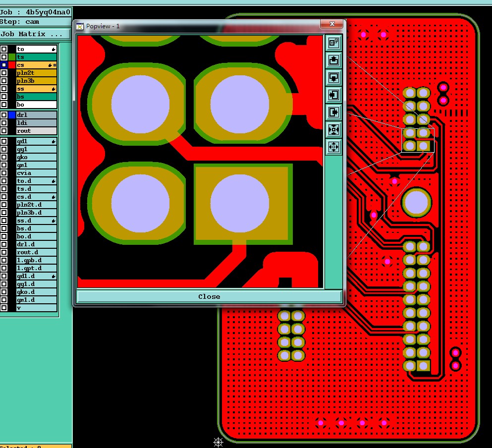Toggle the 'to' layer checkbox
The height and width of the screenshot is (448, 492).
[x=4, y=49]
